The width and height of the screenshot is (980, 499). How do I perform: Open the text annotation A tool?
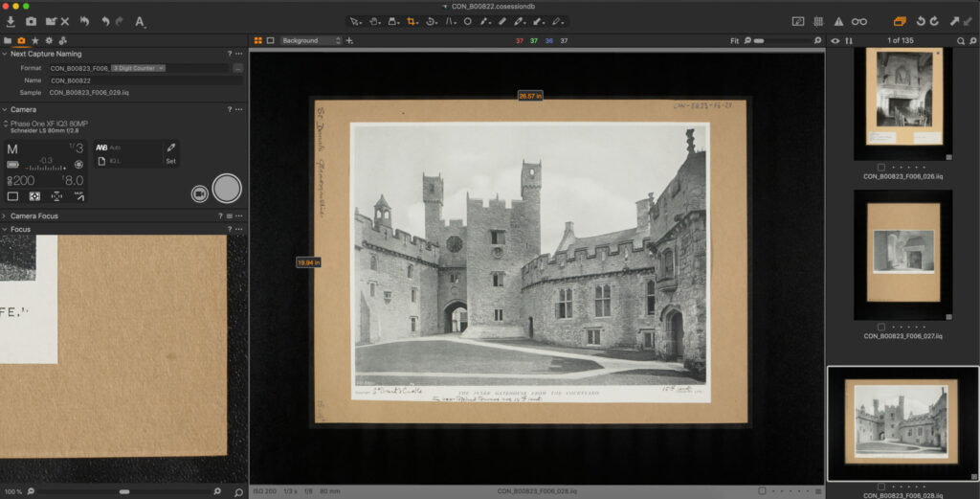(x=140, y=22)
